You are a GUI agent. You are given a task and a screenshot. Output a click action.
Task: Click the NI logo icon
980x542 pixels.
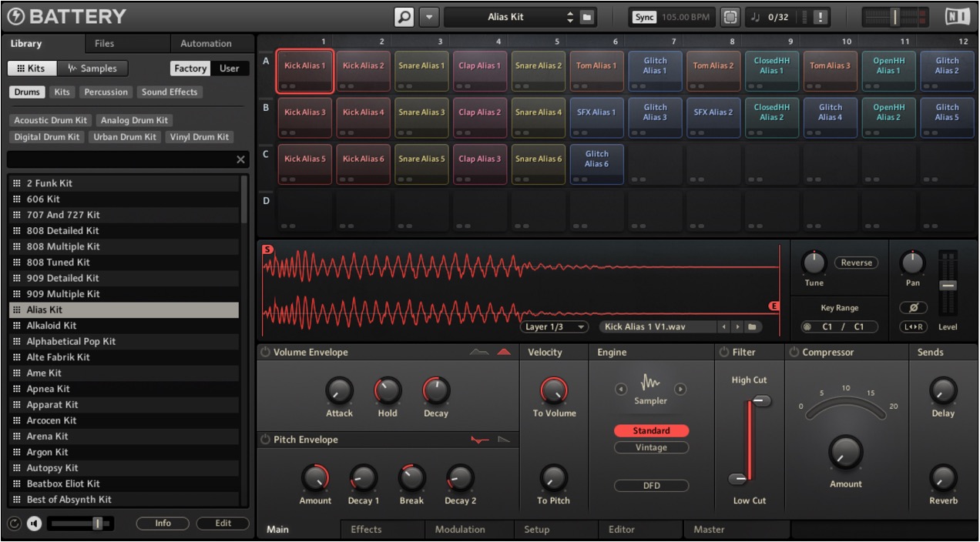pos(958,17)
